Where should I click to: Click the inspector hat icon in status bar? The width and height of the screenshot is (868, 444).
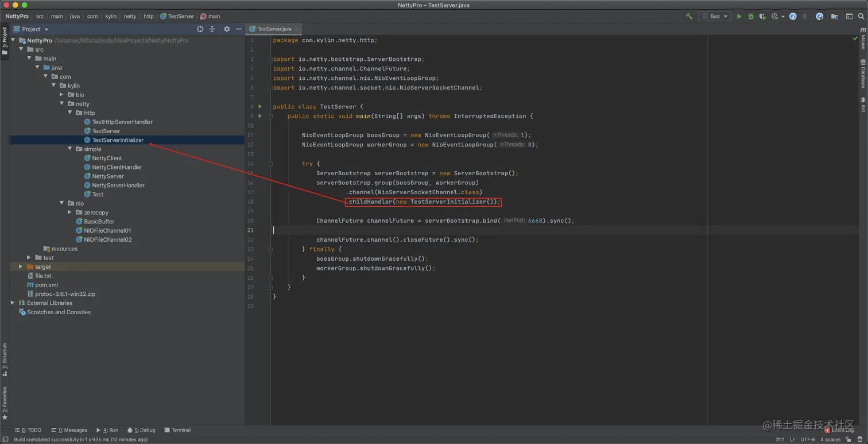tap(860, 439)
